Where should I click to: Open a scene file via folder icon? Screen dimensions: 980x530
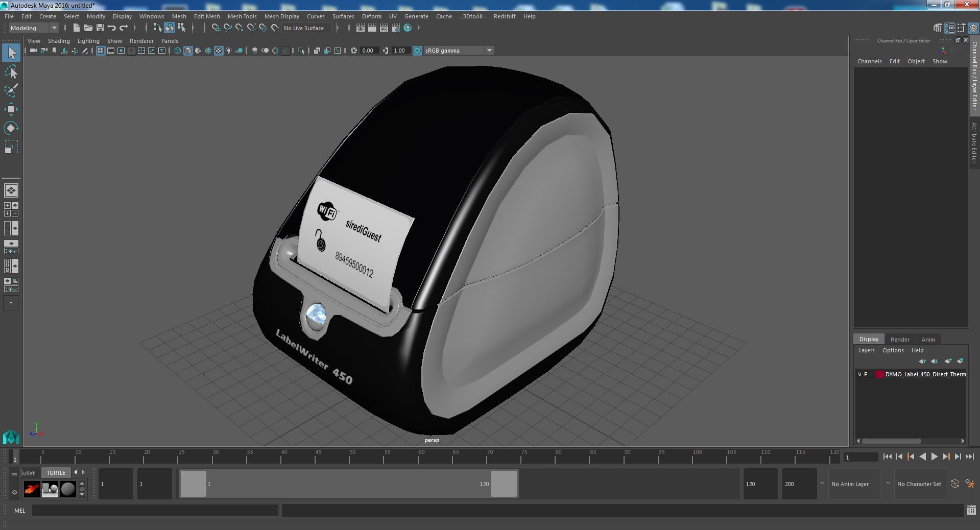point(88,28)
